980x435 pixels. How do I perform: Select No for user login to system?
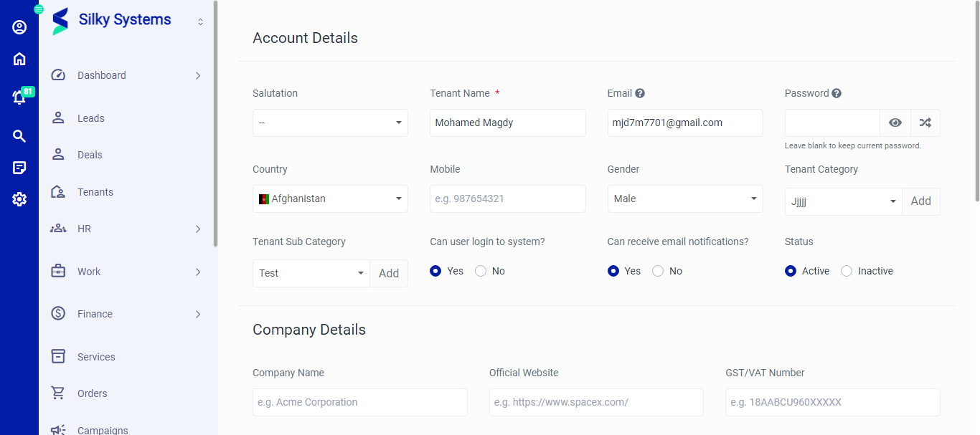pyautogui.click(x=481, y=271)
